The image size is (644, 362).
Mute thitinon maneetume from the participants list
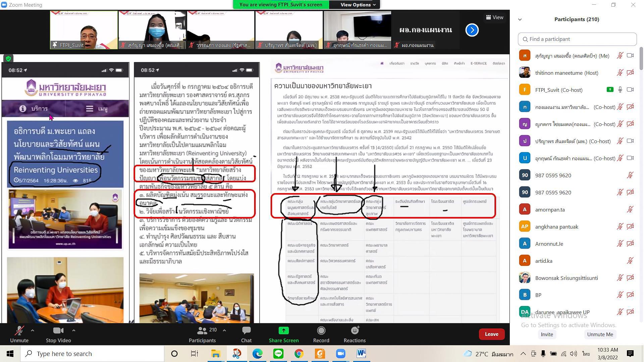coord(620,72)
